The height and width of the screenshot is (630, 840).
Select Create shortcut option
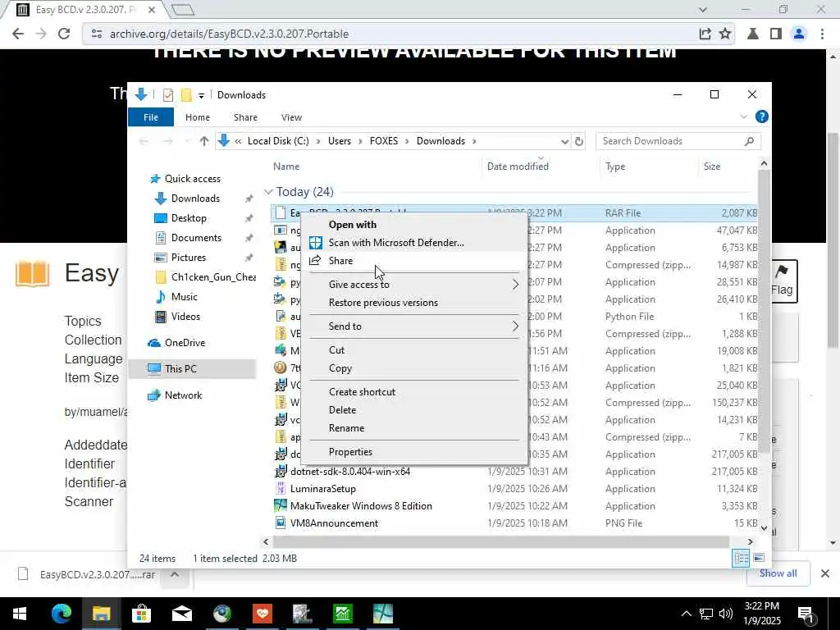click(x=362, y=391)
